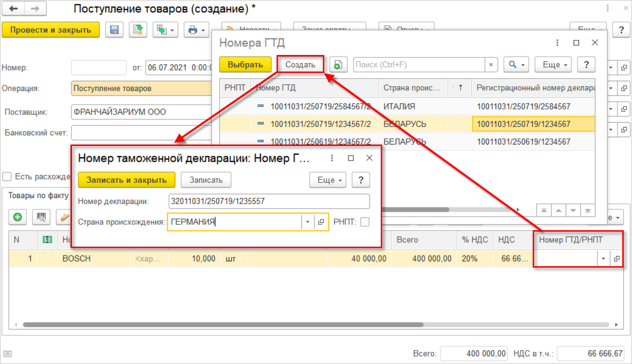Click Всего column header in goods table
Viewport: 632px width, 364px height.
point(424,239)
